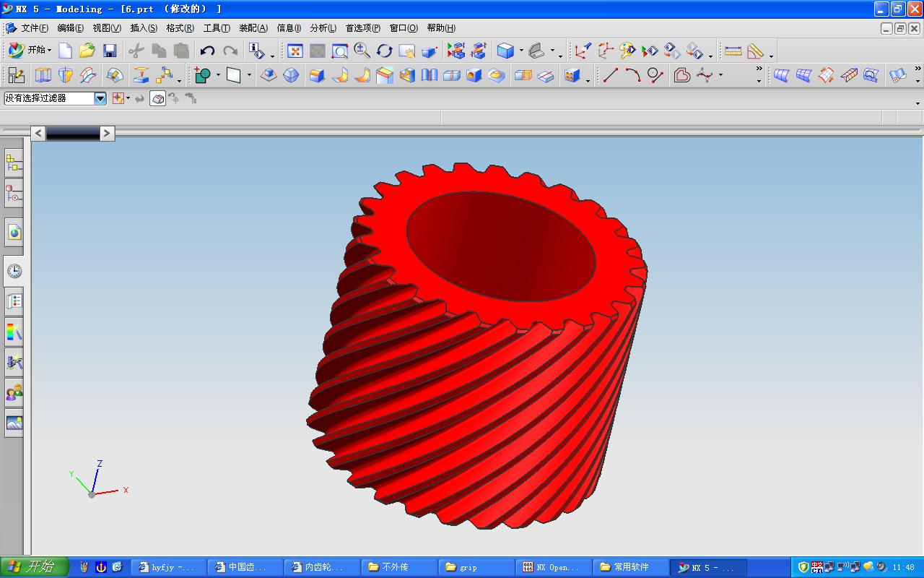Click the Paste clipboard icon
Viewport: 924px width, 578px height.
(x=181, y=51)
